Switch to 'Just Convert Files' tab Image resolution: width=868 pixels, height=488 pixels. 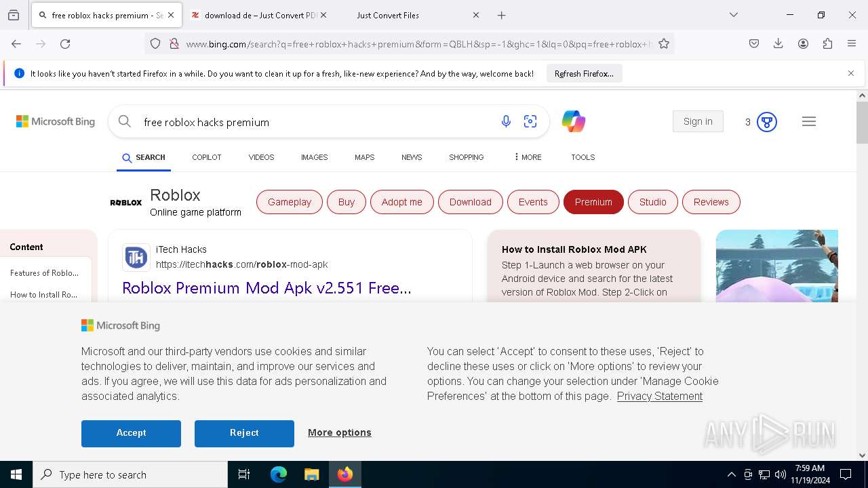387,15
